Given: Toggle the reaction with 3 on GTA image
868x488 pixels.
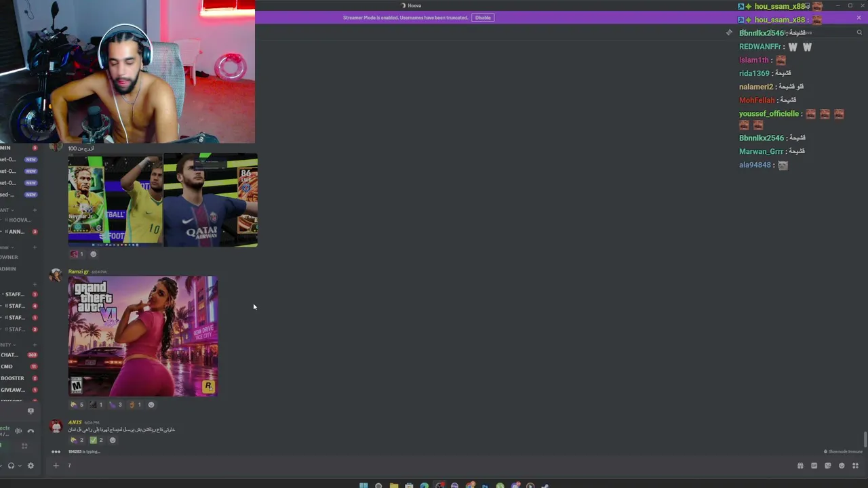Looking at the screenshot, I should (115, 405).
